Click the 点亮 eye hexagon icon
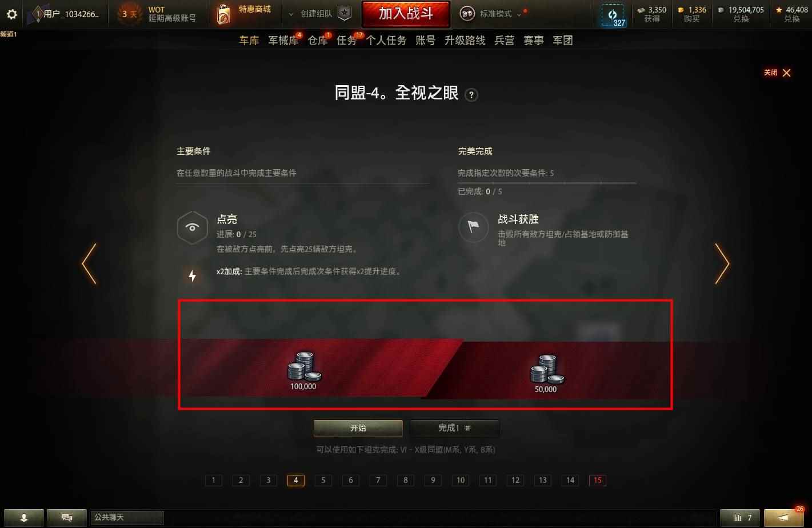The height and width of the screenshot is (528, 812). (x=192, y=227)
